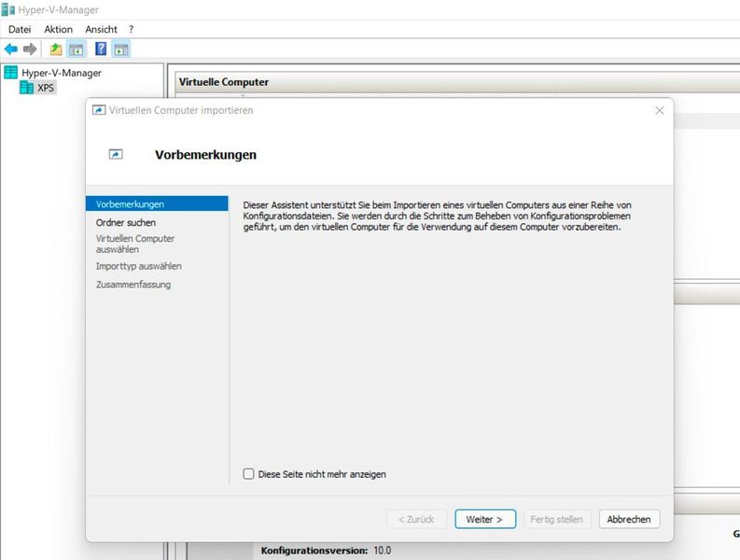Click the import wizard title bar icon
Viewport: 740px width, 560px height.
99,110
